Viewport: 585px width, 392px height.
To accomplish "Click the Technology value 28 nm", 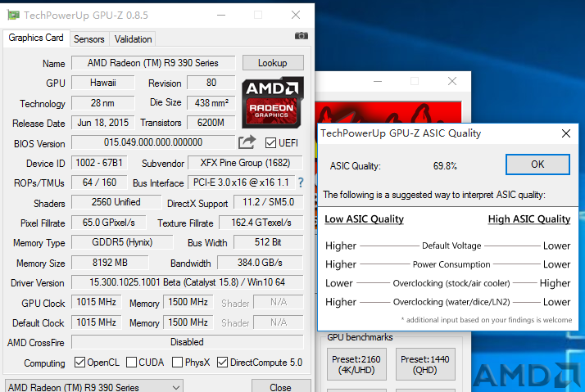I will (103, 102).
